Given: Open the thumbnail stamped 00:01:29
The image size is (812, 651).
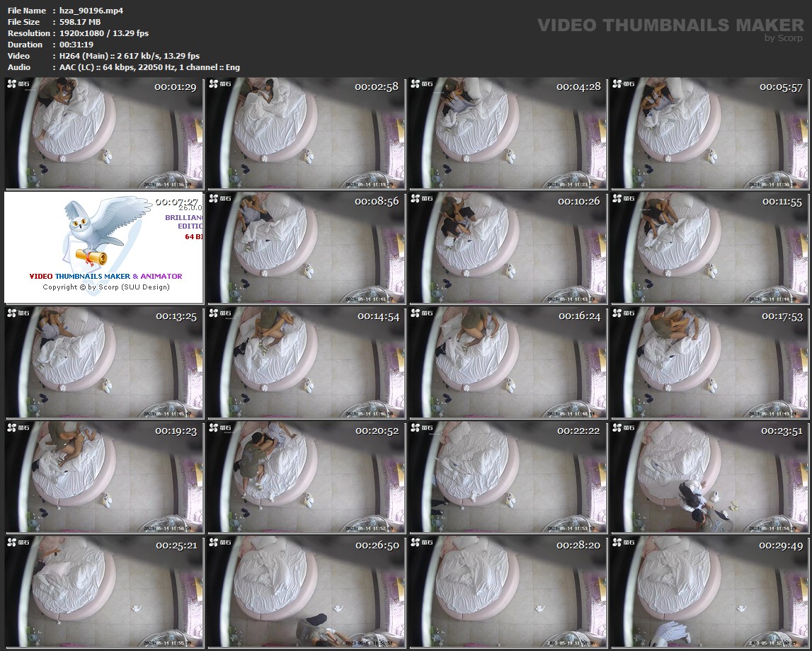Looking at the screenshot, I should [104, 134].
